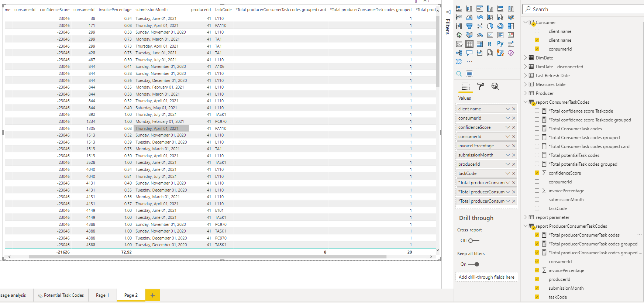Uncheck the confidenceScore field checkbox

[x=537, y=173]
